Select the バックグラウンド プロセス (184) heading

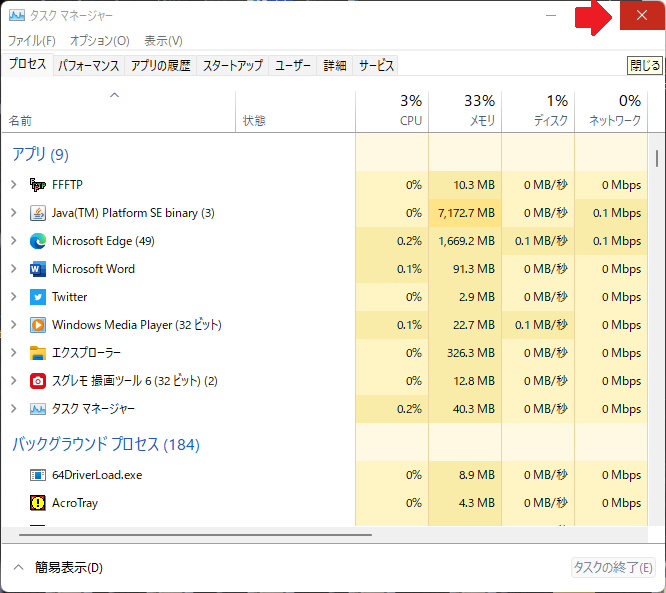(x=106, y=444)
